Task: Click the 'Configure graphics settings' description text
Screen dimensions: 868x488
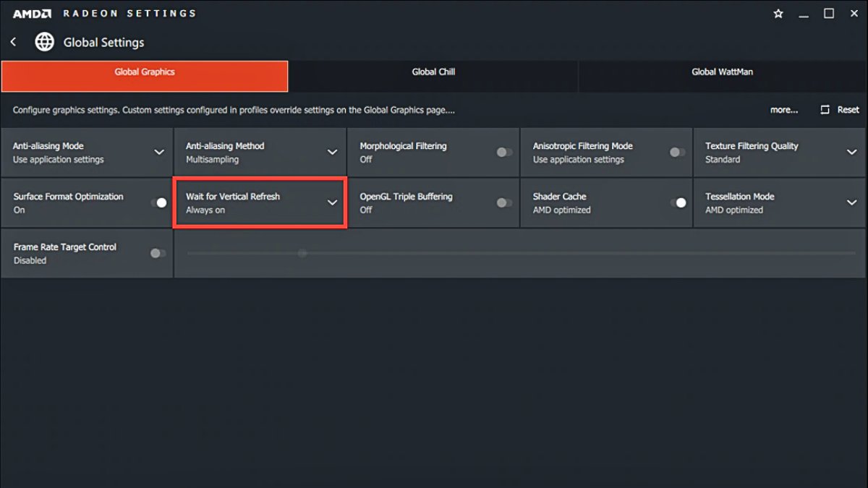Action: coord(234,110)
